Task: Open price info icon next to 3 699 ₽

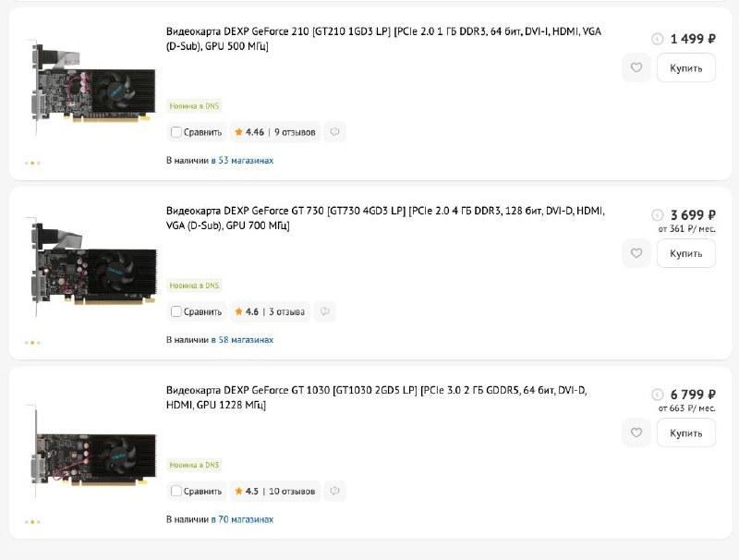Action: tap(658, 215)
